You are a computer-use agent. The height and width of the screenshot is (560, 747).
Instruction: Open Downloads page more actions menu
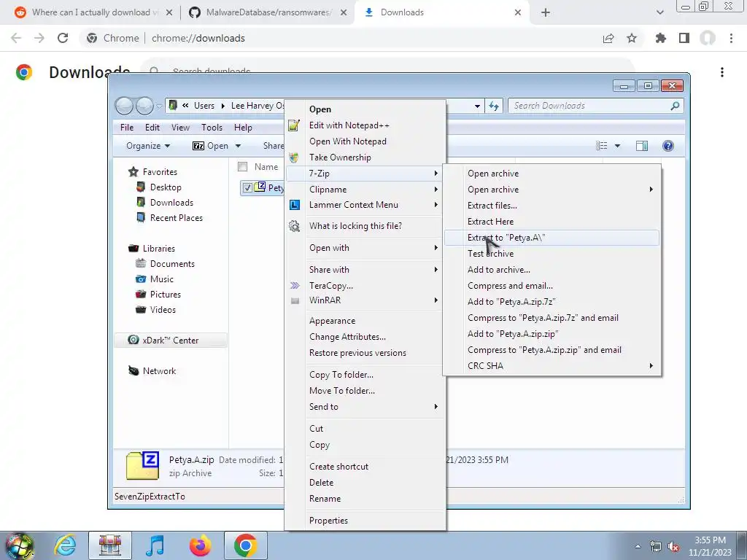coord(722,72)
